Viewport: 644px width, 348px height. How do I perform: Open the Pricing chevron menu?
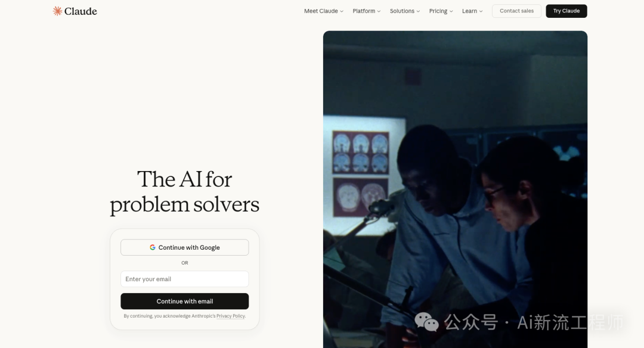pyautogui.click(x=451, y=11)
